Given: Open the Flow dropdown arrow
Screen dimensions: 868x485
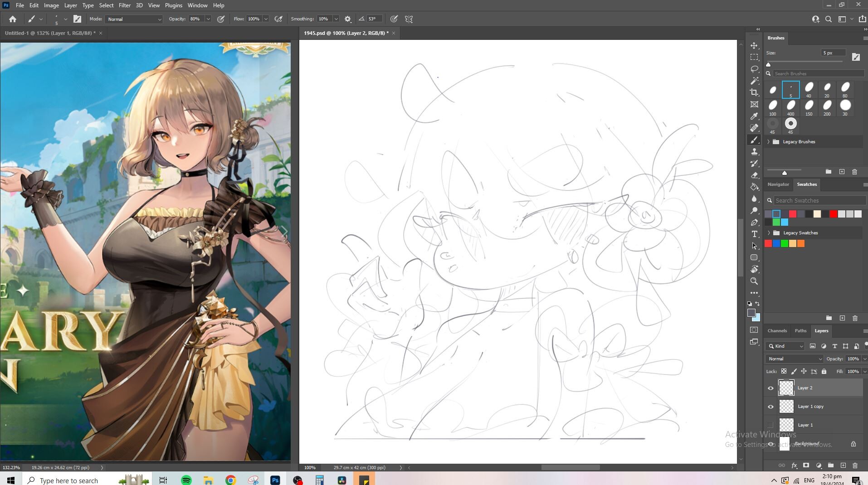Looking at the screenshot, I should point(266,19).
